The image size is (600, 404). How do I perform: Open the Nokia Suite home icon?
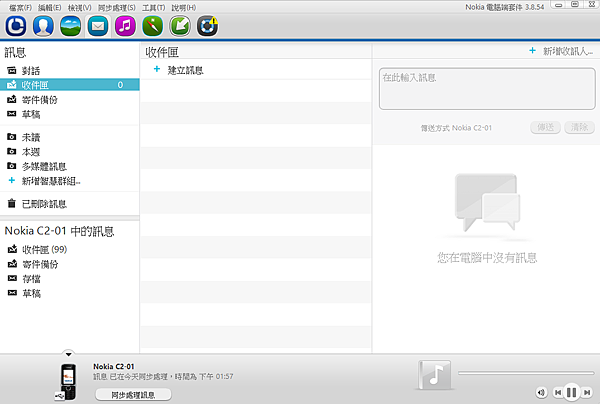[x=16, y=26]
